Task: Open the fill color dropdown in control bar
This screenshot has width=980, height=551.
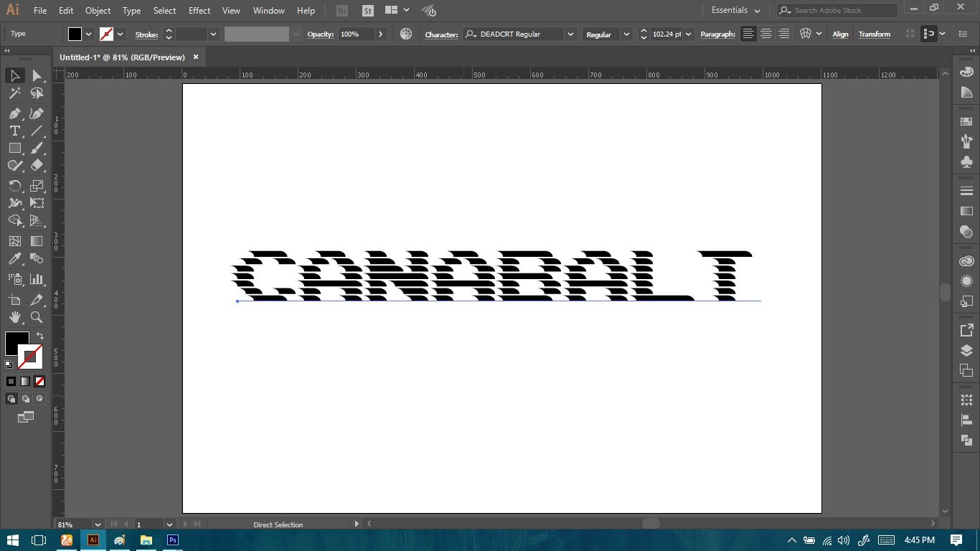Action: click(x=89, y=34)
